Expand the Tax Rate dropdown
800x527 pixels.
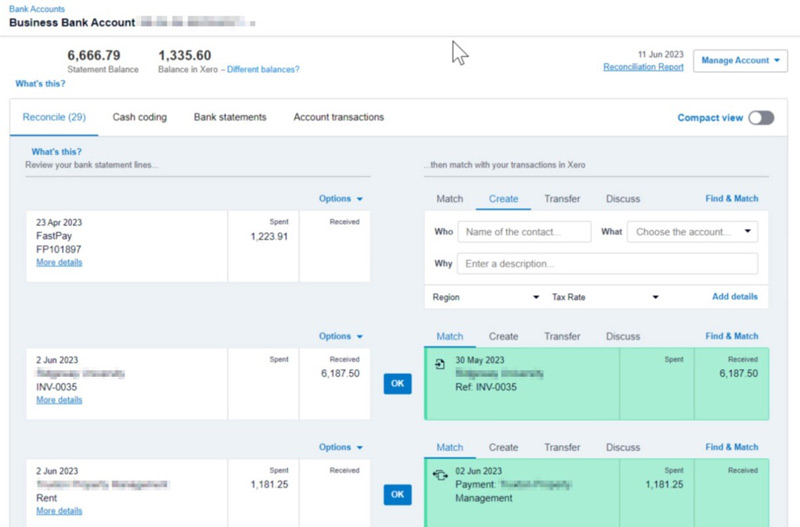pyautogui.click(x=605, y=297)
